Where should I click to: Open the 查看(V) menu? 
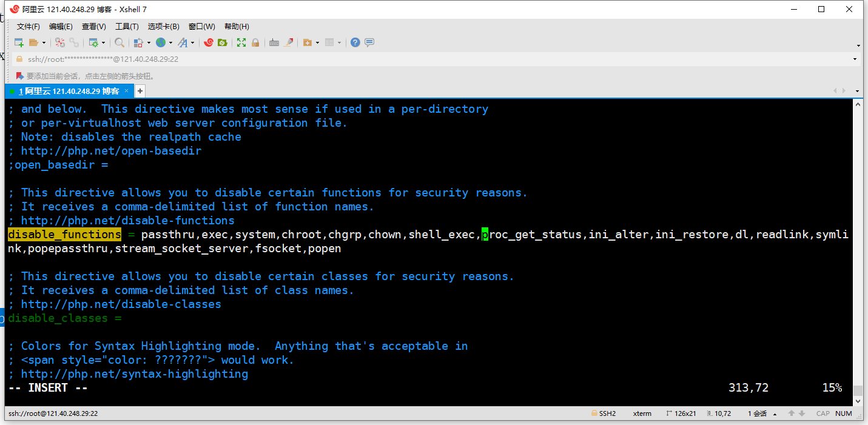pos(94,27)
